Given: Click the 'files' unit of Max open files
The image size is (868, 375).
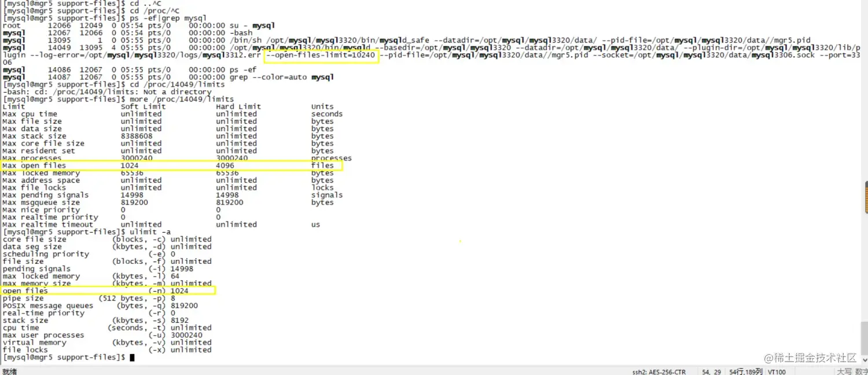Looking at the screenshot, I should coord(322,166).
